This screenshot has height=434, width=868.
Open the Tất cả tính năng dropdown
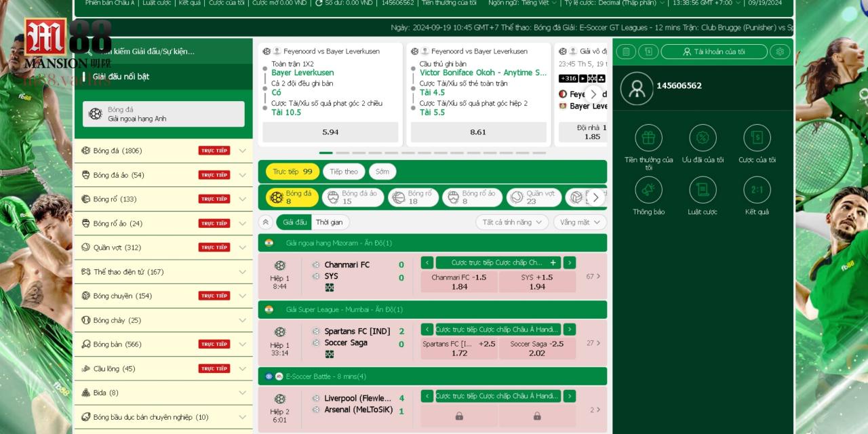point(512,222)
